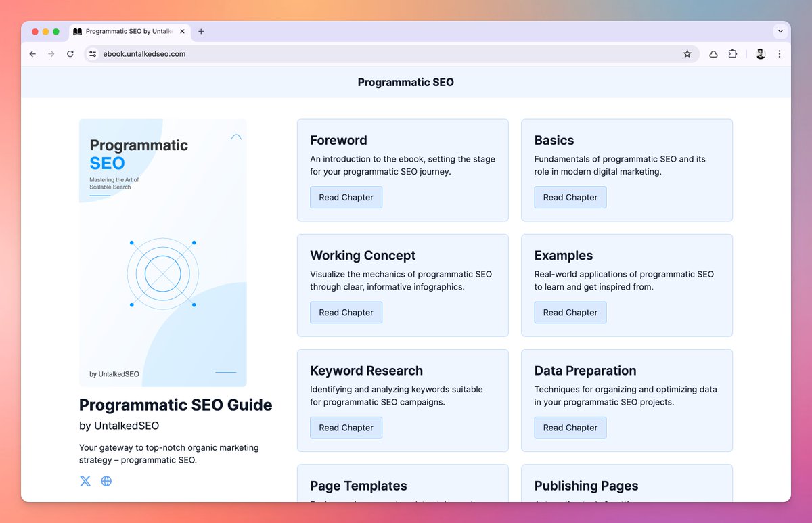The width and height of the screenshot is (812, 523).
Task: Click the Keyword Research heading
Action: pos(367,371)
